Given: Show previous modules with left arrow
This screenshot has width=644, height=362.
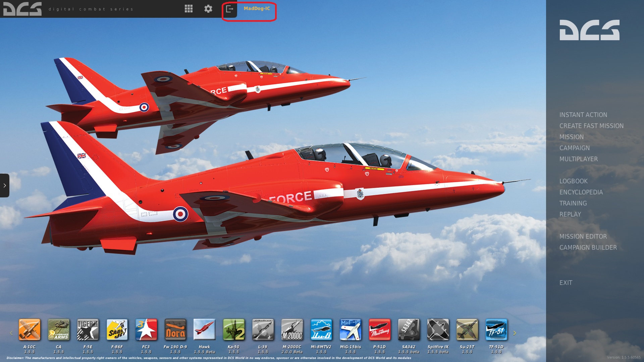Looking at the screenshot, I should (11, 333).
